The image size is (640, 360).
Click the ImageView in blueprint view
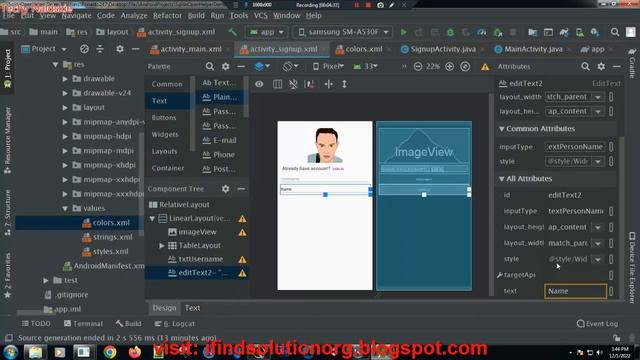pyautogui.click(x=424, y=146)
